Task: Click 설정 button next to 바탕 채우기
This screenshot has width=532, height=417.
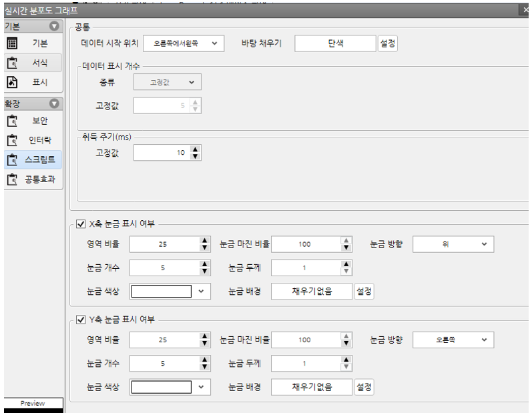Action: click(387, 43)
